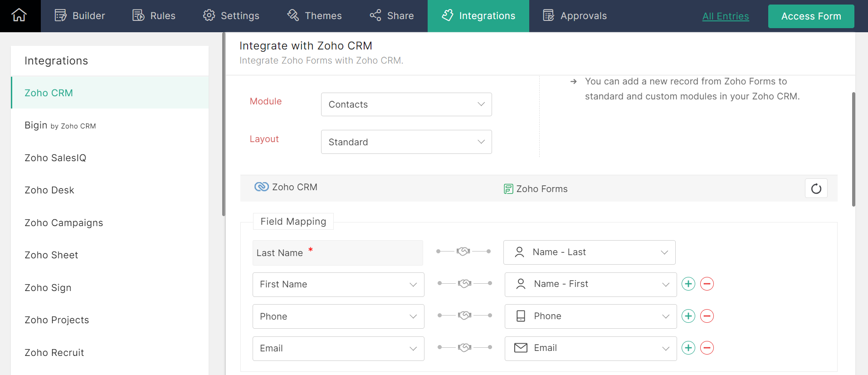Remove the First Name mapping row
This screenshot has width=868, height=375.
[707, 284]
